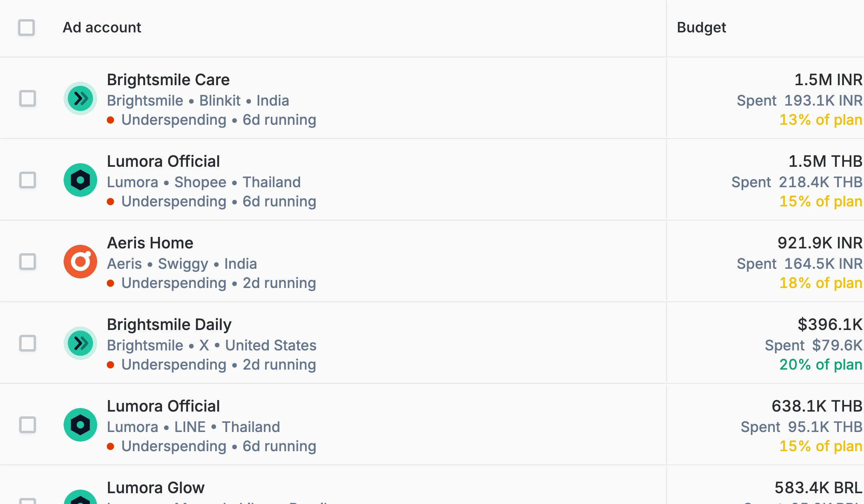Click Underspending status in Brightsmile Care row
Viewport: 864px width, 504px height.
click(x=174, y=120)
